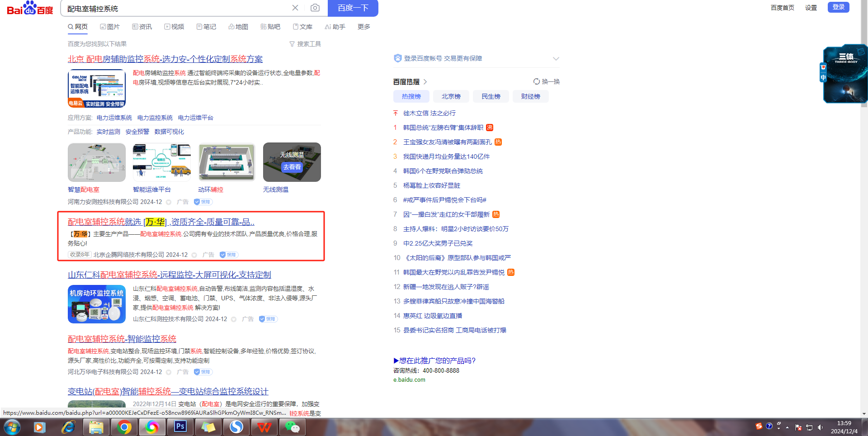The image size is (868, 436).
Task: Click the Baidu logo
Action: (x=30, y=8)
